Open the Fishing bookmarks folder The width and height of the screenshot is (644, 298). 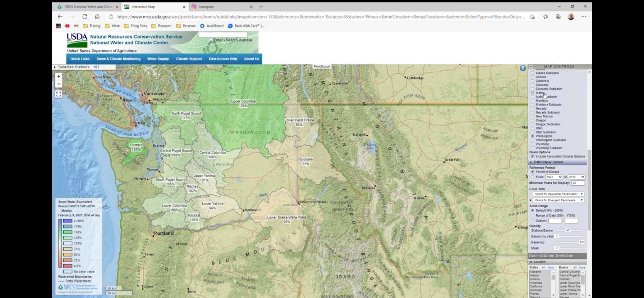pyautogui.click(x=92, y=26)
